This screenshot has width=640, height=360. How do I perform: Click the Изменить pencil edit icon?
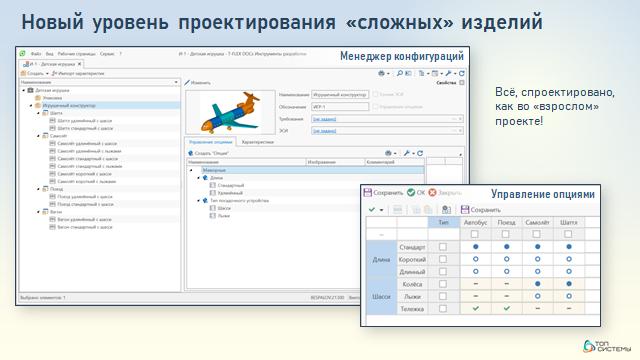tap(187, 83)
